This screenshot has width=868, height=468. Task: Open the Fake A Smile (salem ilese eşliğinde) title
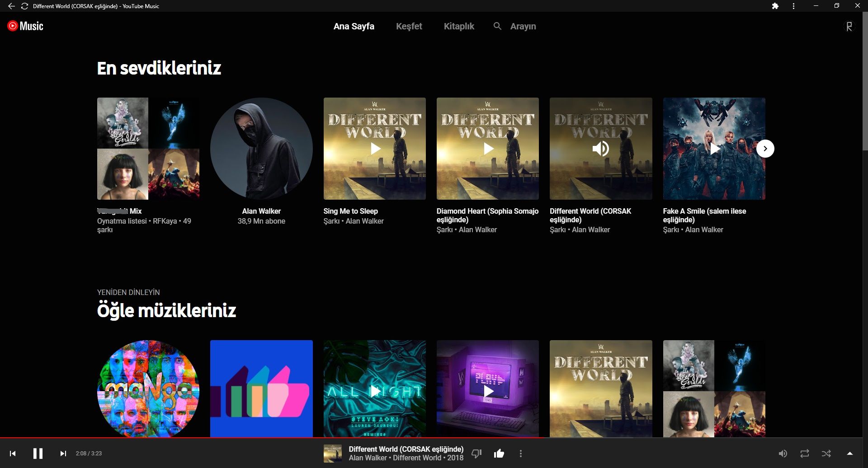[x=704, y=215]
